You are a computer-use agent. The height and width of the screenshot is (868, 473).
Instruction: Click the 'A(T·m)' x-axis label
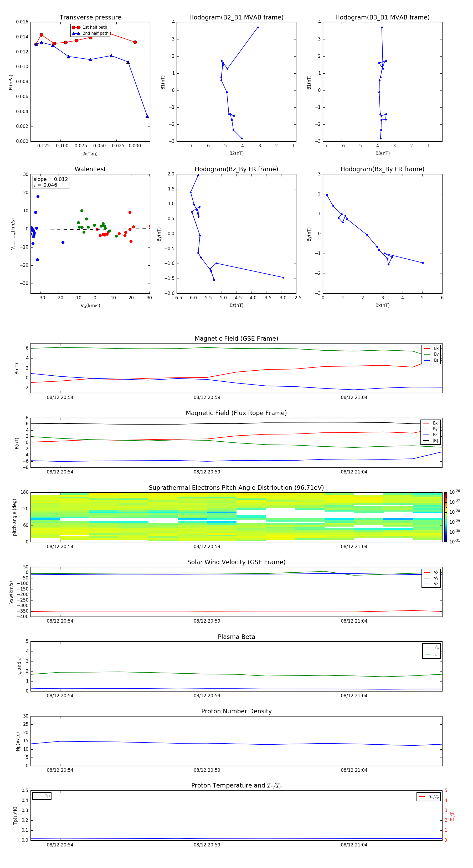pos(90,154)
